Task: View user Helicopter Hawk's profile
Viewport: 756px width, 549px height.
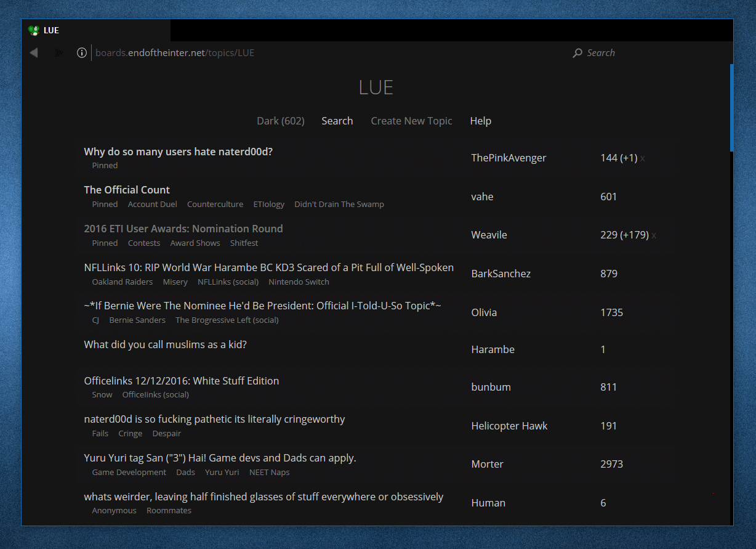Action: tap(509, 426)
